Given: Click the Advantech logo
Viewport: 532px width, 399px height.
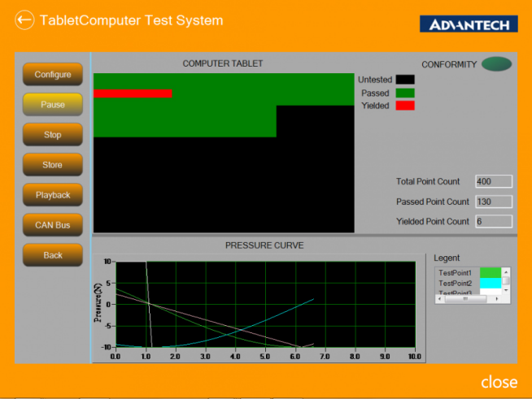Looking at the screenshot, I should click(x=469, y=24).
